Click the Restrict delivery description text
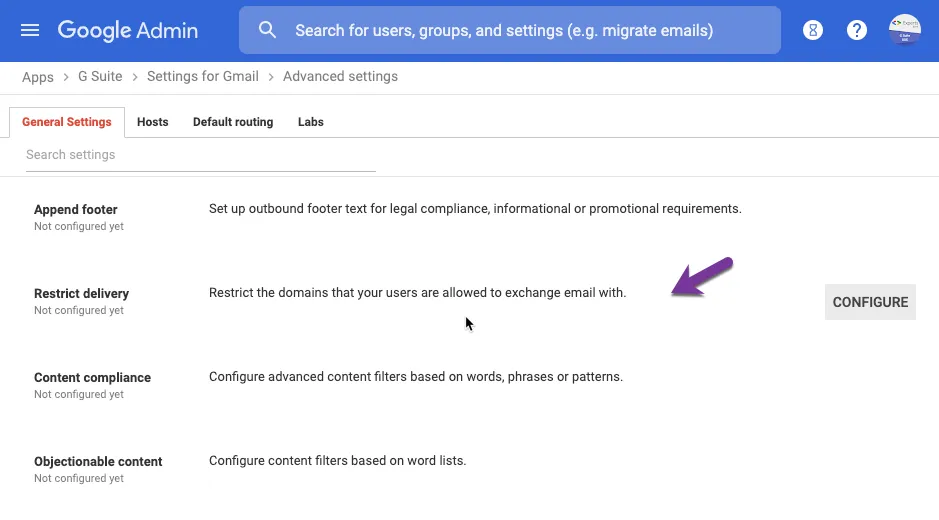Screen dimensions: 939x520 (x=417, y=292)
